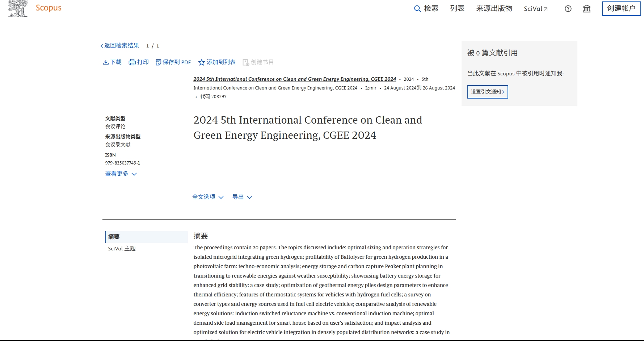
Task: Open SciVal external link
Action: pyautogui.click(x=536, y=9)
